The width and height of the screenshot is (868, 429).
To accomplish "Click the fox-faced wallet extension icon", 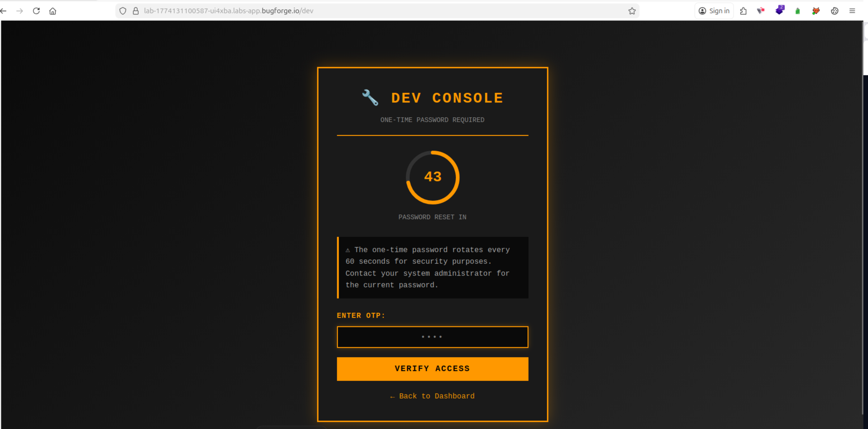I will click(816, 11).
